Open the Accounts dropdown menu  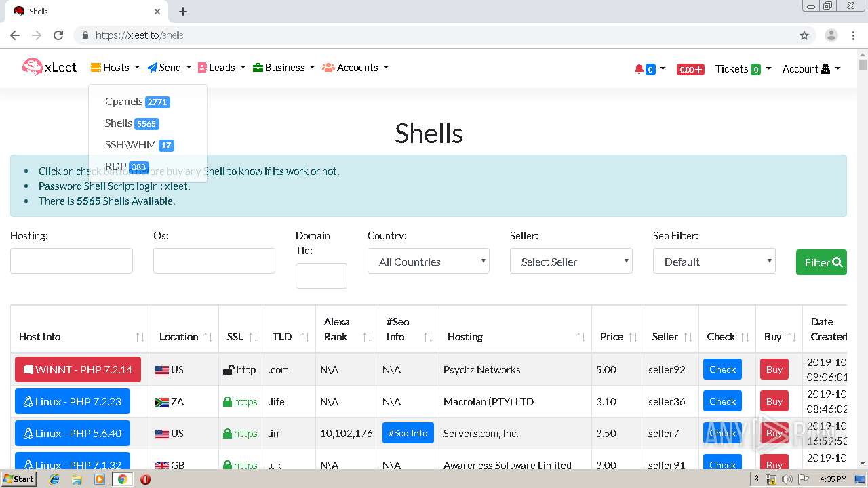tap(355, 68)
